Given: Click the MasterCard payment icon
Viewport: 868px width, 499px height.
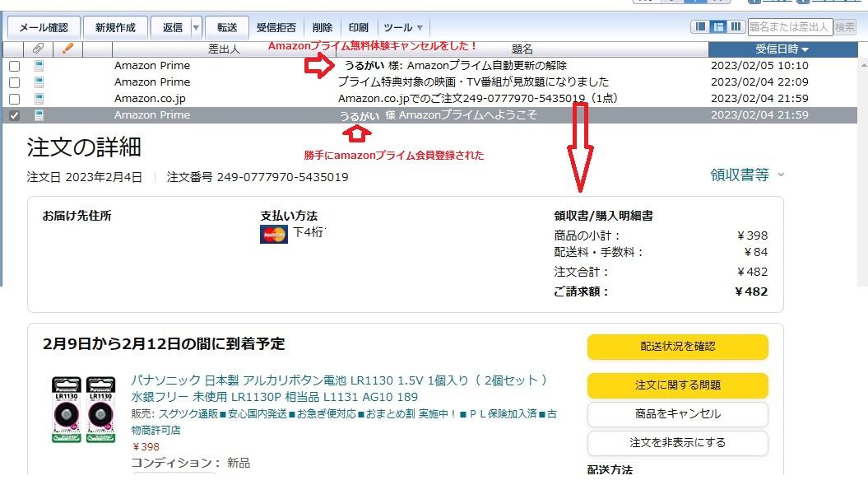Looking at the screenshot, I should (273, 235).
